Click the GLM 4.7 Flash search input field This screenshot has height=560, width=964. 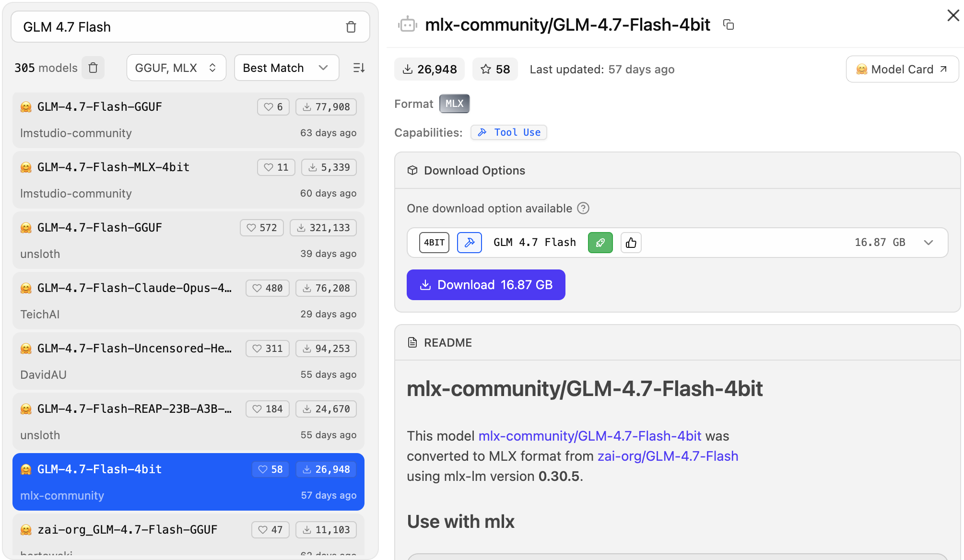pyautogui.click(x=177, y=27)
